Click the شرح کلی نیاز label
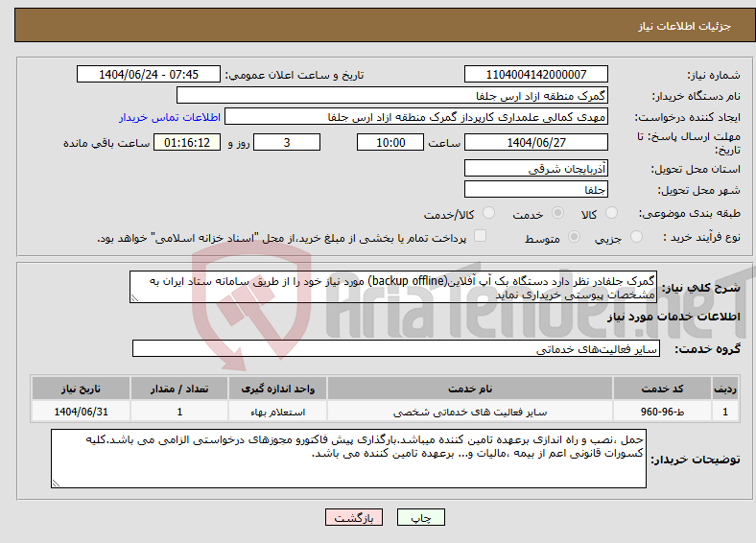The height and width of the screenshot is (543, 756). (701, 288)
